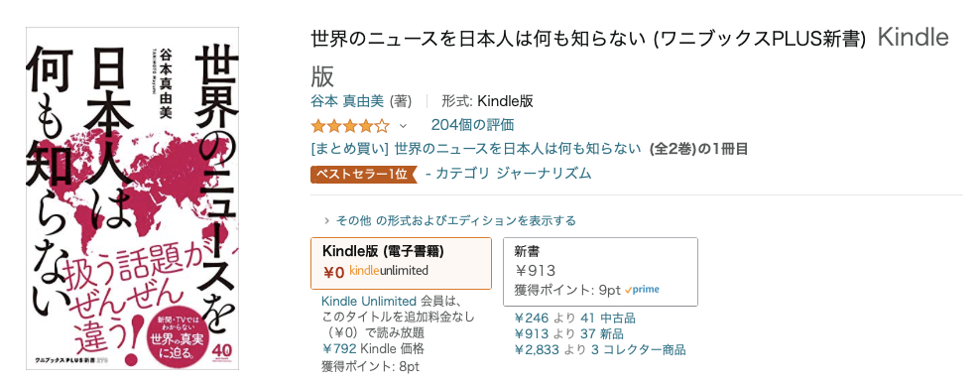Click the ベストセラー1位 badge
The image size is (980, 386).
(363, 174)
